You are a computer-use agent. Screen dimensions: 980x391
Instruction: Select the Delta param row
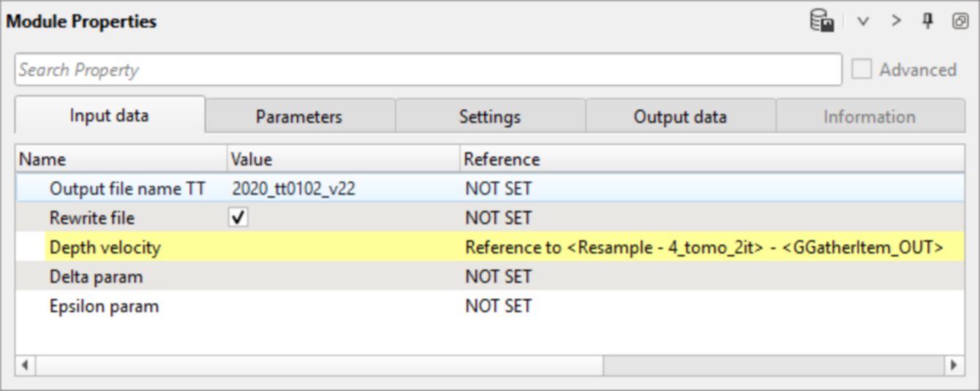coord(97,277)
